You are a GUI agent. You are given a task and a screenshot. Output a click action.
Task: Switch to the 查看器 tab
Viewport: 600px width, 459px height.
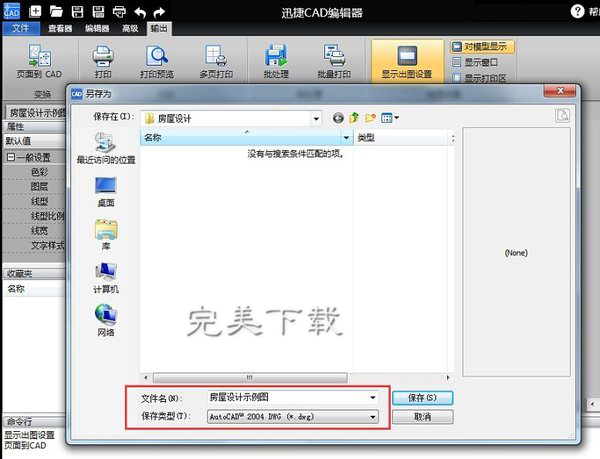pyautogui.click(x=60, y=28)
